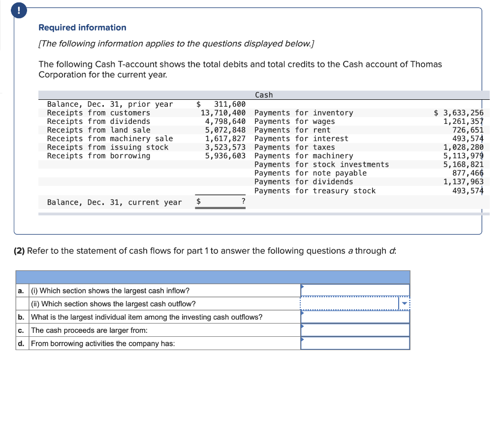The image size is (504, 443).
Task: Click the exclamation alert icon
Action: [x=19, y=10]
